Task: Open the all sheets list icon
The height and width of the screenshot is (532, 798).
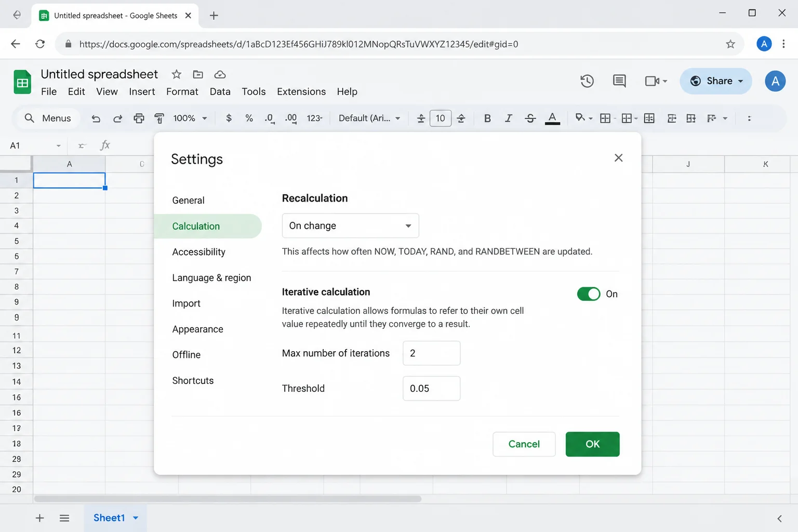Action: click(64, 518)
